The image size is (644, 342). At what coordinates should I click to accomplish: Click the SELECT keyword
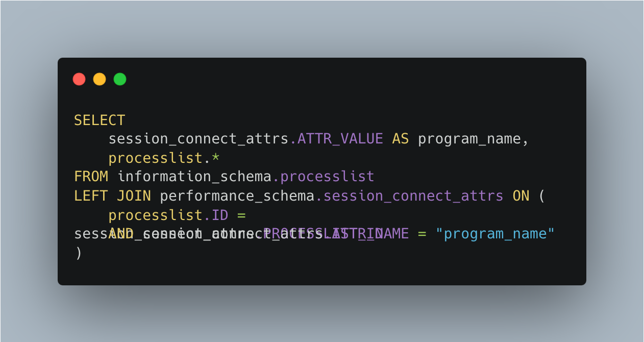100,120
